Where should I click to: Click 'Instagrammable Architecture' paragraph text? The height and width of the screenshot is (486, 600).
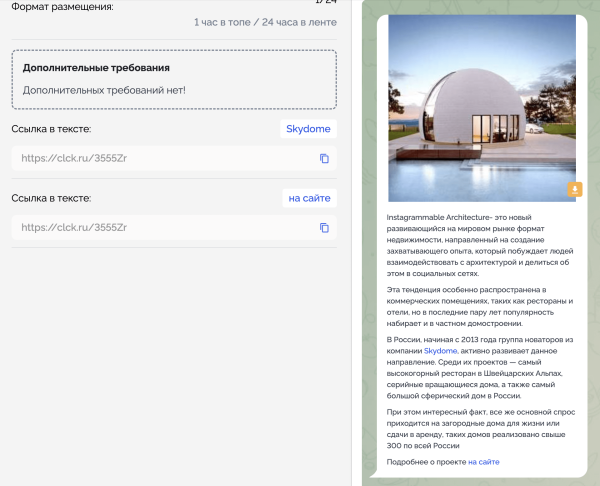tap(480, 245)
